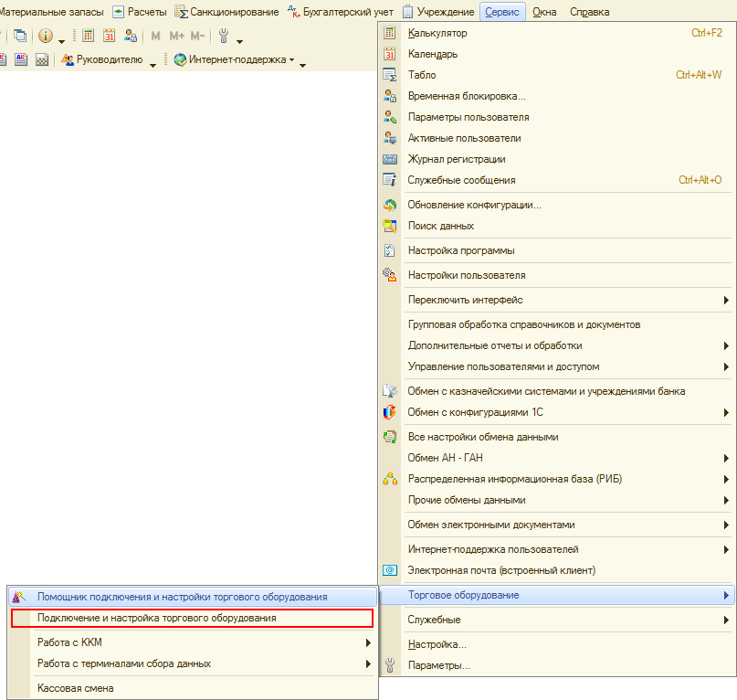Click the M- memory subtract button
This screenshot has width=737, height=700.
[197, 37]
